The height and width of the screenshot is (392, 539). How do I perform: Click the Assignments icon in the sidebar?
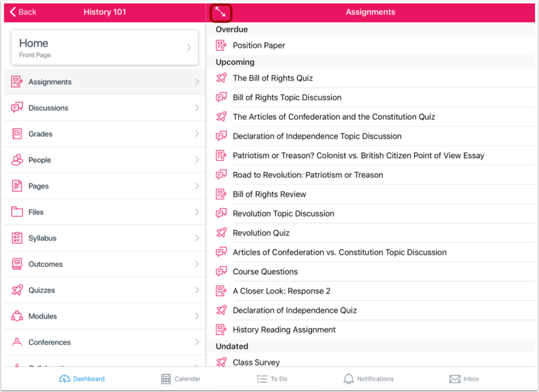(17, 82)
